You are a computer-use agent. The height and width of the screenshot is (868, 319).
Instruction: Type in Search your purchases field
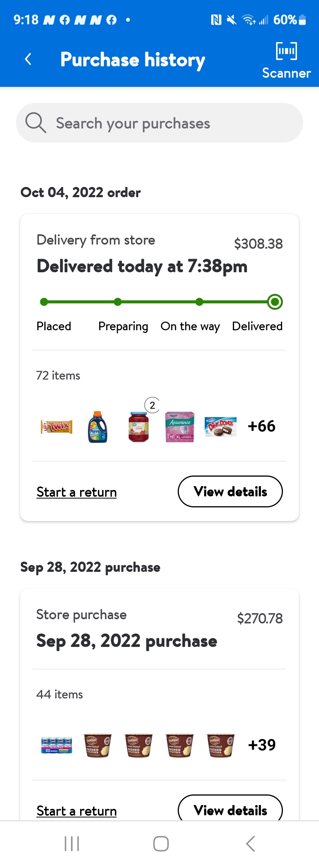[x=167, y=123]
